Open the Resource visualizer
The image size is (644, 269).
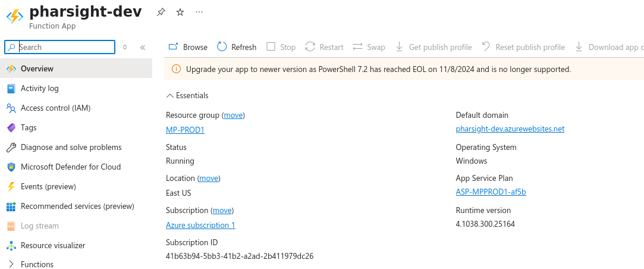(52, 245)
